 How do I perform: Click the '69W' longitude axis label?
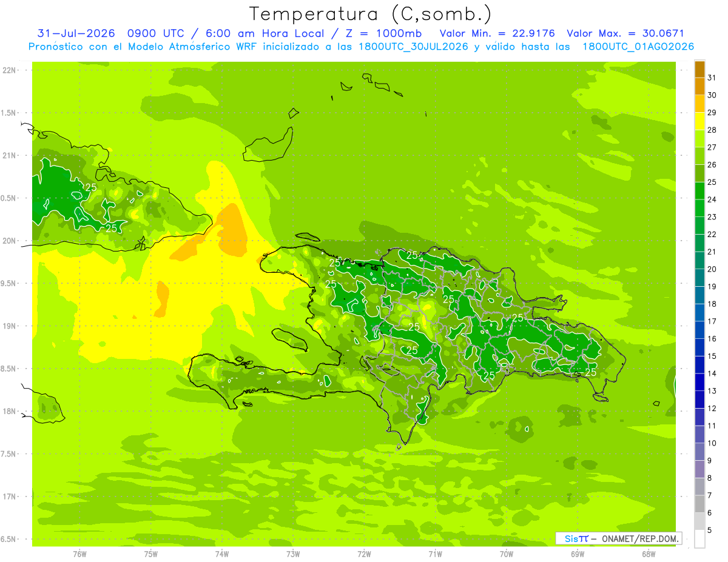coord(578,555)
